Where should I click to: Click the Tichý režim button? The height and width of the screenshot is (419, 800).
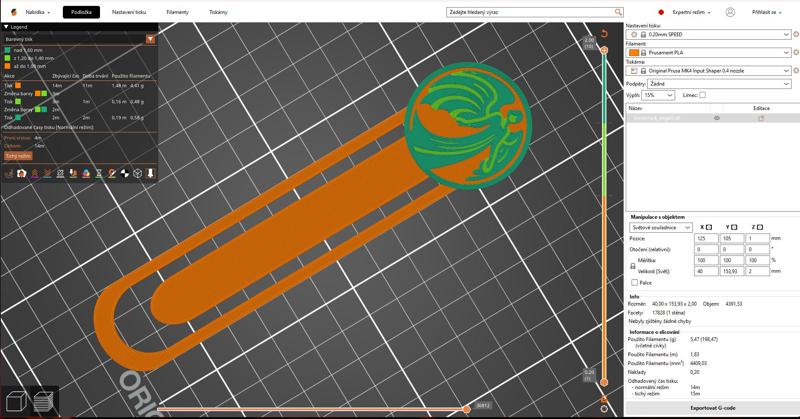tap(18, 156)
